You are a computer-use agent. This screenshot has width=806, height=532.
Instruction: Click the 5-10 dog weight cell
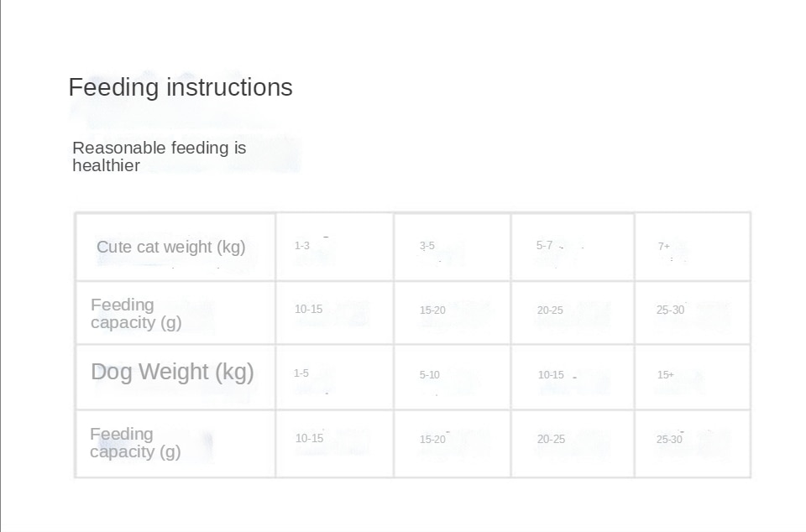click(x=430, y=375)
